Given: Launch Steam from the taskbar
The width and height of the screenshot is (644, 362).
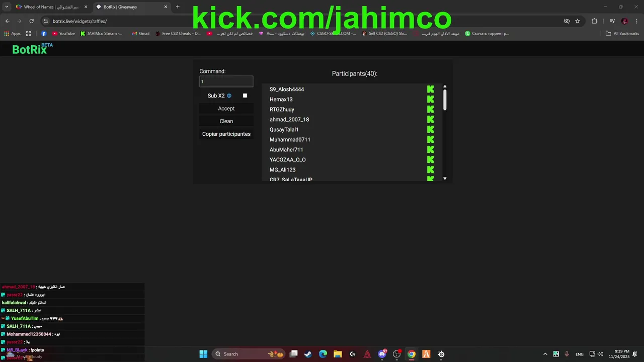Looking at the screenshot, I should (308, 354).
